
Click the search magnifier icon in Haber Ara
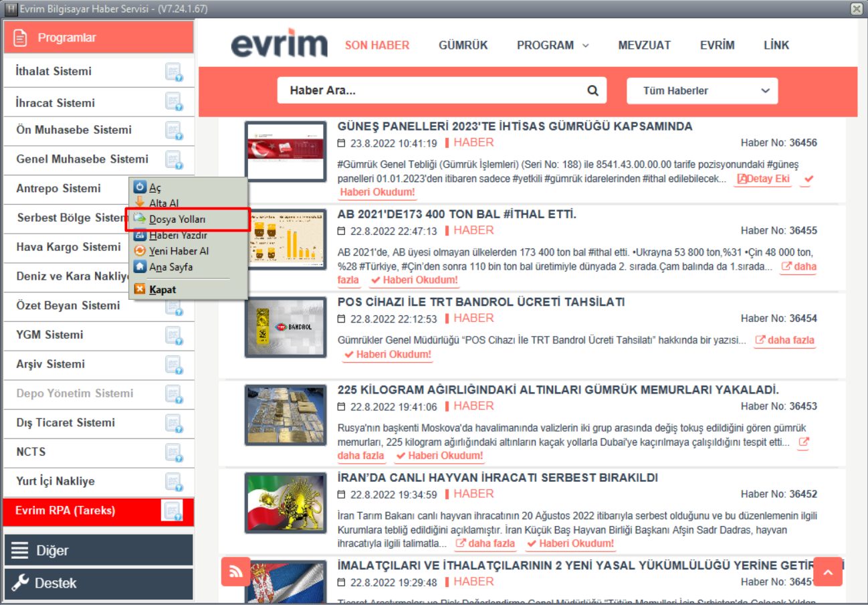coord(592,90)
